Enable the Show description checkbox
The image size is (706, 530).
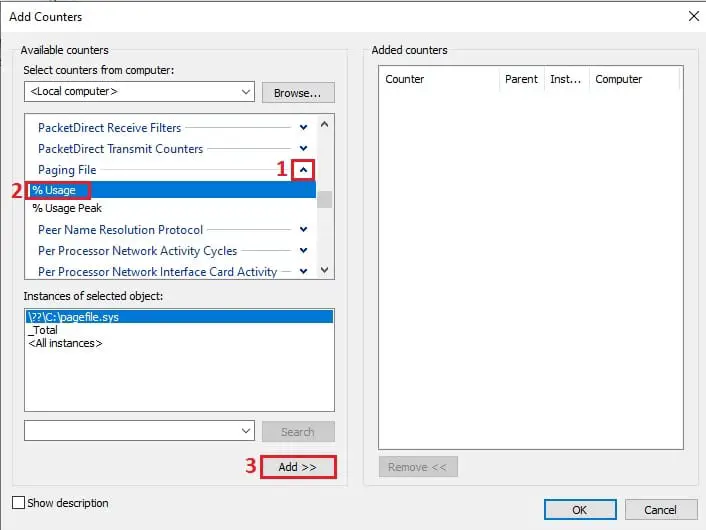18,503
